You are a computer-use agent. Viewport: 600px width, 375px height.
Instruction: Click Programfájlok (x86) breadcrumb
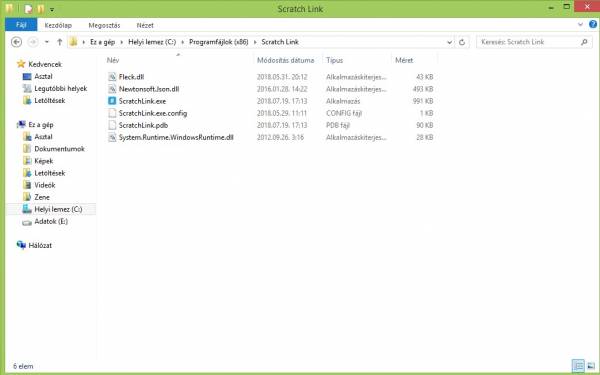(218, 42)
